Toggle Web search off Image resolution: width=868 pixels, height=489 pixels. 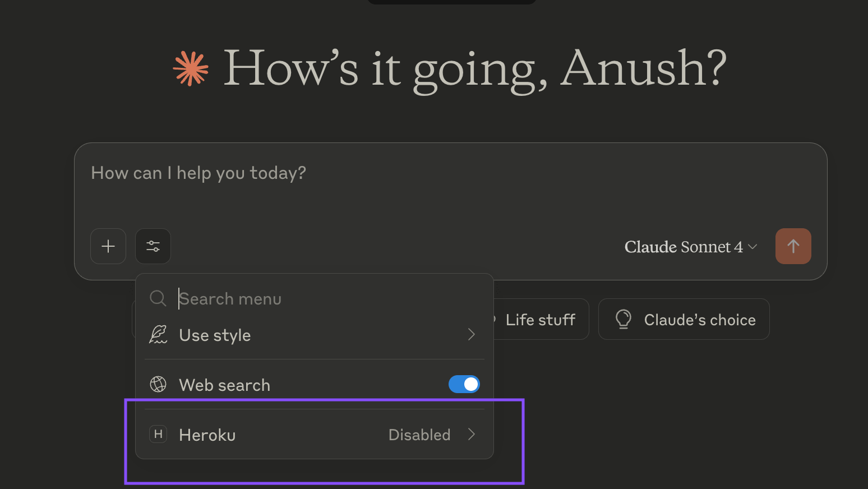pyautogui.click(x=464, y=384)
